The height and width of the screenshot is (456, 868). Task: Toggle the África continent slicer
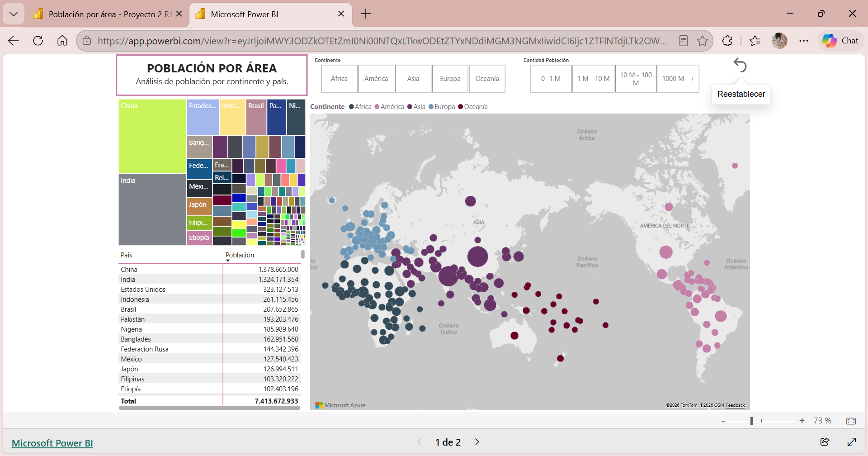pos(339,79)
